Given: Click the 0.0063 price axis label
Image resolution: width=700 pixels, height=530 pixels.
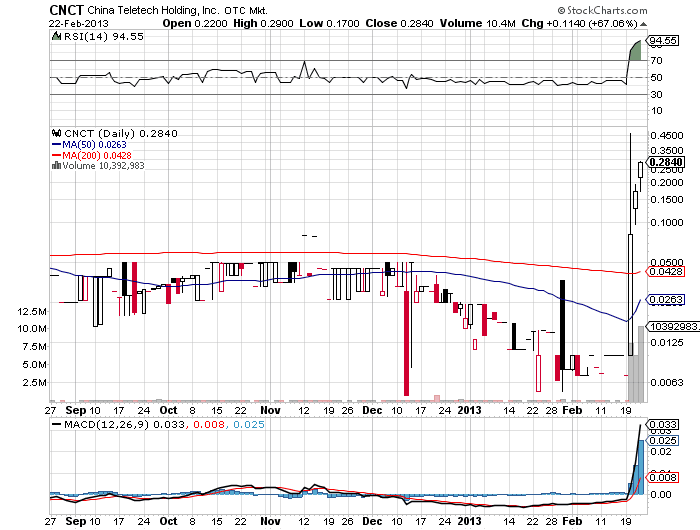Looking at the screenshot, I should click(667, 382).
